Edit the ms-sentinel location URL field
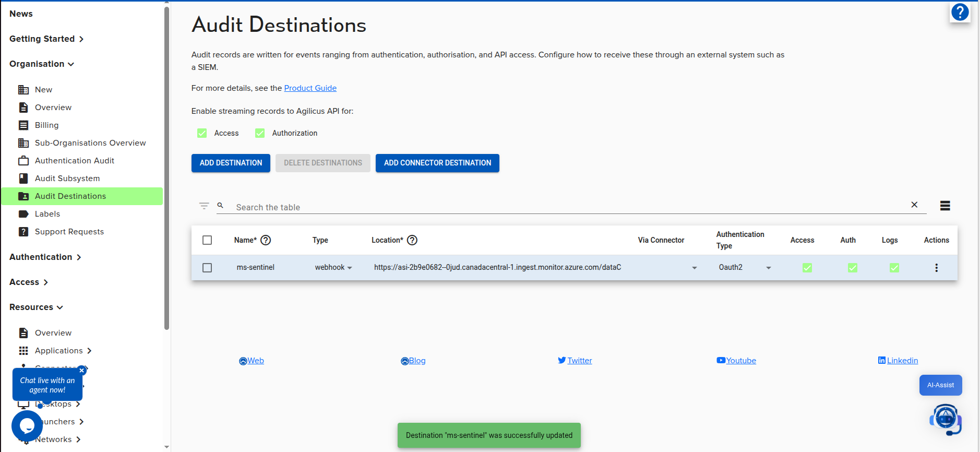 tap(497, 267)
